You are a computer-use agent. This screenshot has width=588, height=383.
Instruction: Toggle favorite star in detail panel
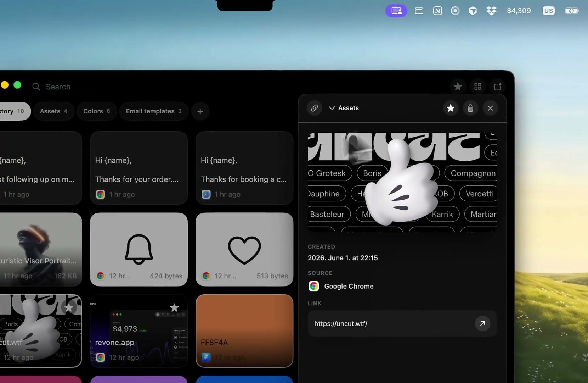[451, 108]
